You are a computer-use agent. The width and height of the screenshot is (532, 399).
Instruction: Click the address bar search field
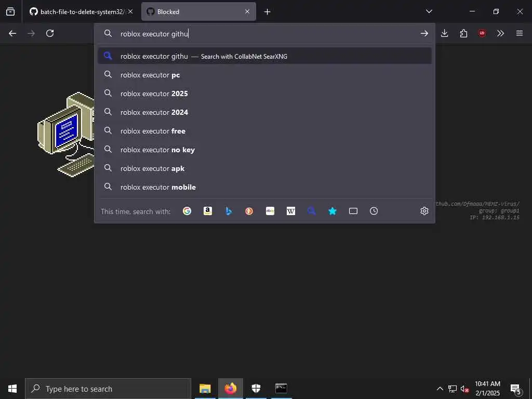tap(264, 34)
